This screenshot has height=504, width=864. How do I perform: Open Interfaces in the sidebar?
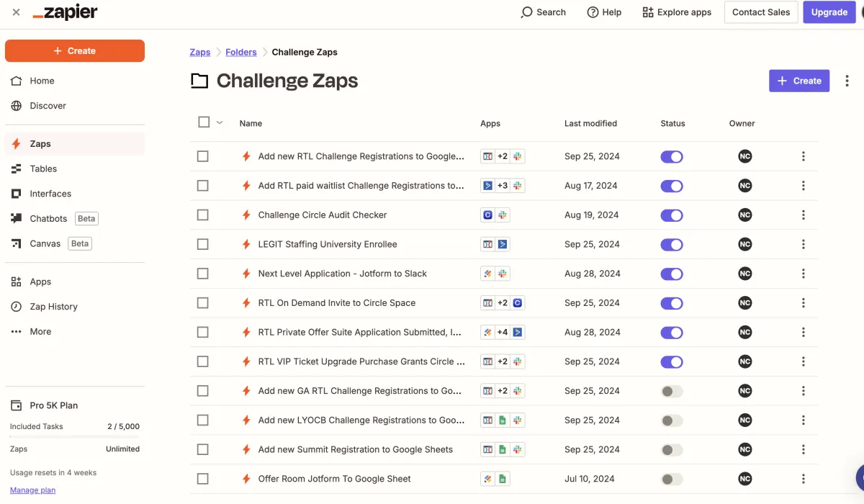75,194
